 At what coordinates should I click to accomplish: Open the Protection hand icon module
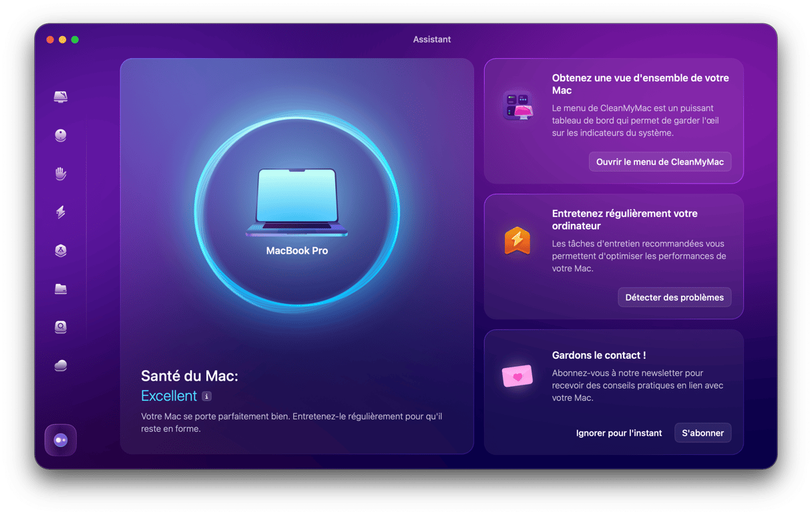click(x=61, y=174)
